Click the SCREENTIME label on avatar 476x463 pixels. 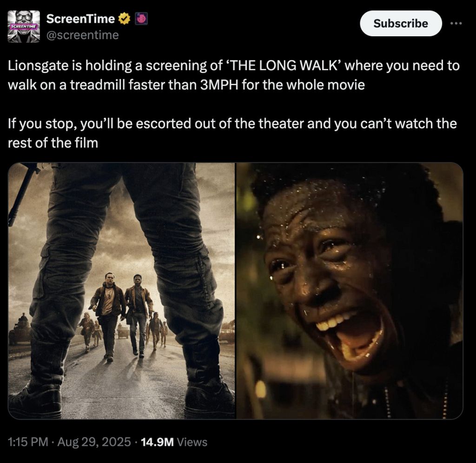tap(23, 27)
